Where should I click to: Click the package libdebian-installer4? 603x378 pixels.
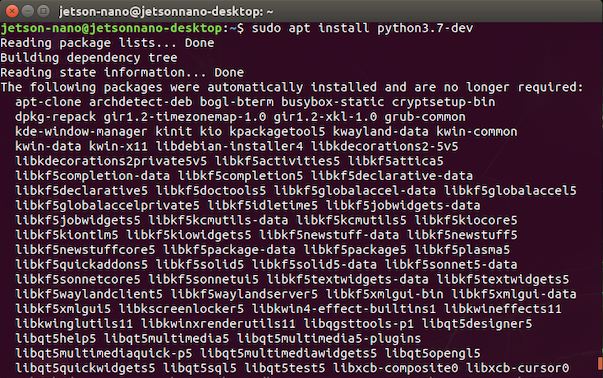pos(229,146)
